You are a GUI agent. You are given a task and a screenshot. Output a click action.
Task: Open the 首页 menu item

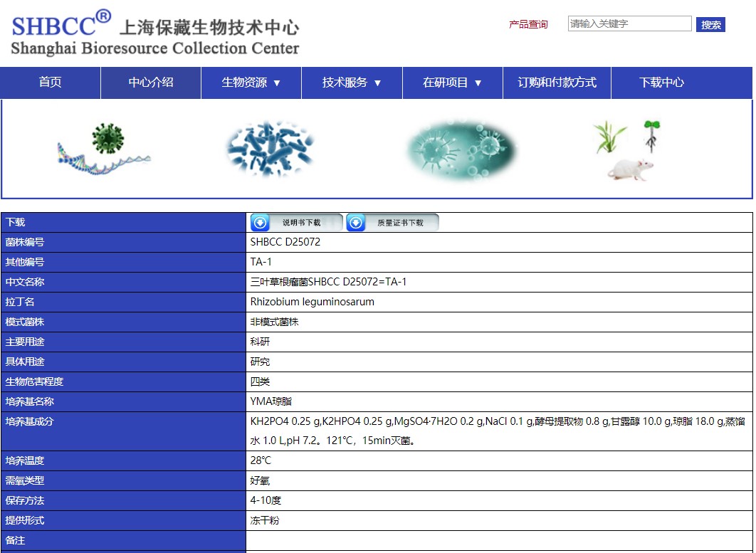50,83
